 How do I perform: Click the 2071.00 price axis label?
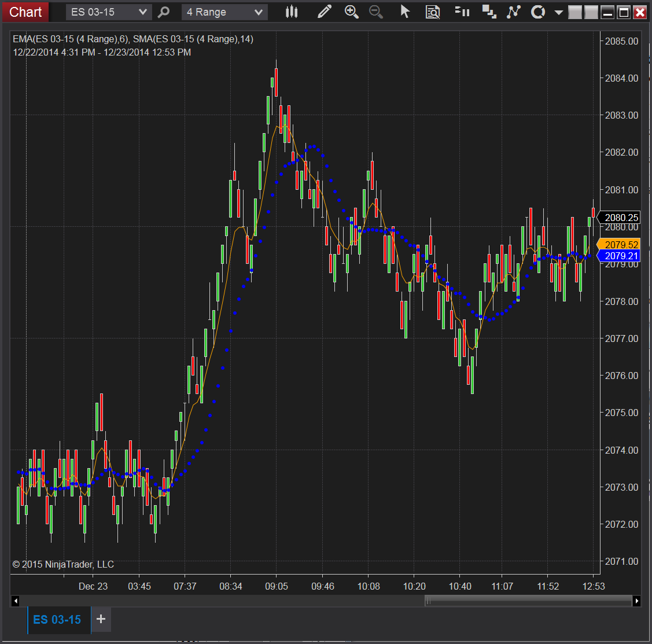[621, 561]
